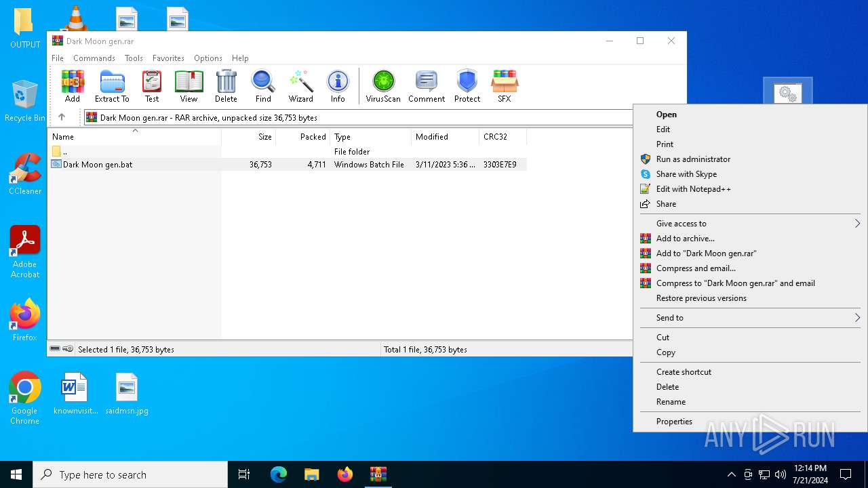The height and width of the screenshot is (488, 868).
Task: Start VirusScan on the archive
Action: coord(383,86)
